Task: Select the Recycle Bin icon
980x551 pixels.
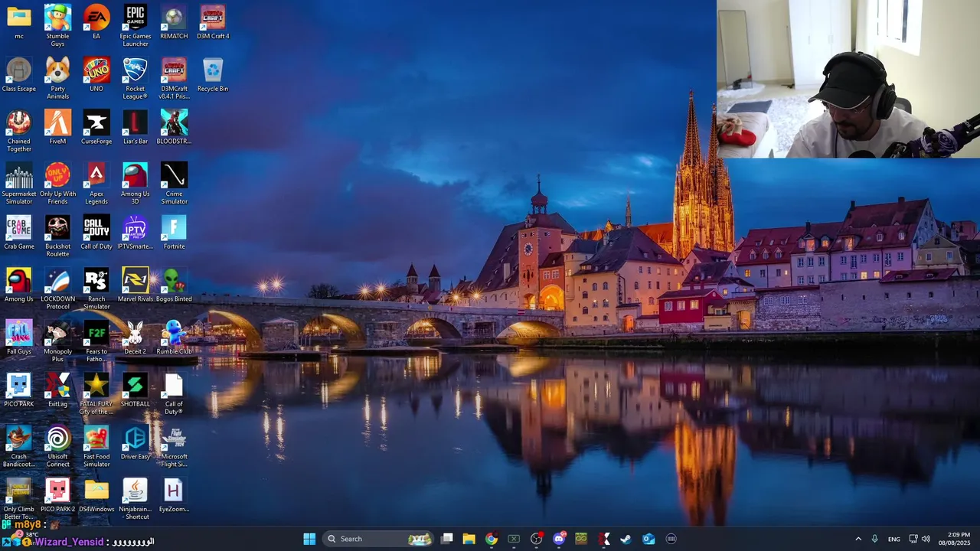Action: pyautogui.click(x=213, y=74)
